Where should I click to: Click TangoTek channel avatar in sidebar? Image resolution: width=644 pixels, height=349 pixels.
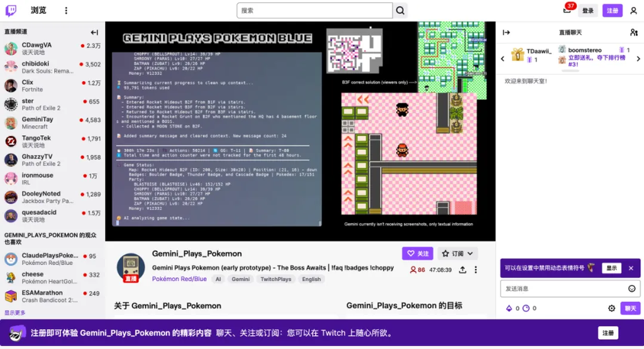click(11, 141)
